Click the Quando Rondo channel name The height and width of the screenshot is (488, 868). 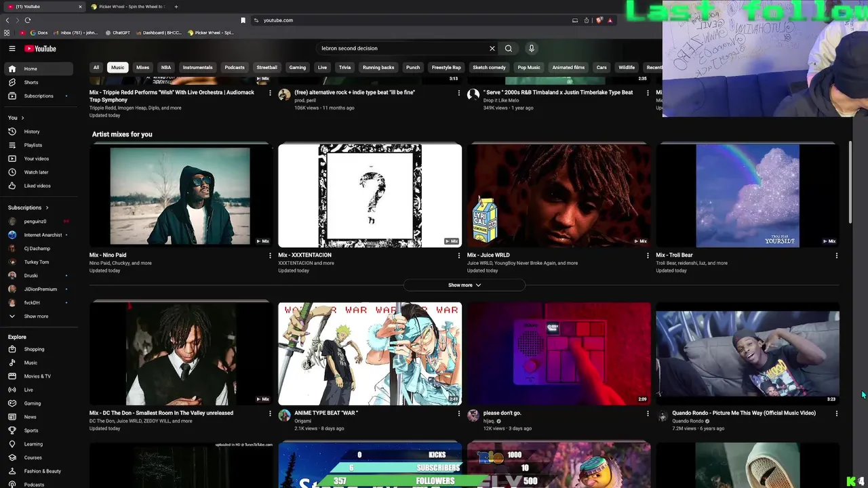point(688,421)
